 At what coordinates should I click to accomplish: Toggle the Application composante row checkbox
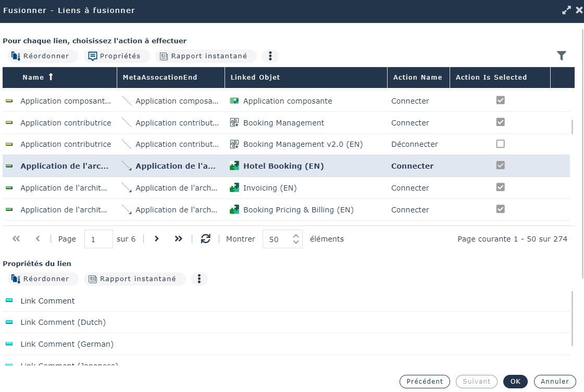(x=500, y=100)
